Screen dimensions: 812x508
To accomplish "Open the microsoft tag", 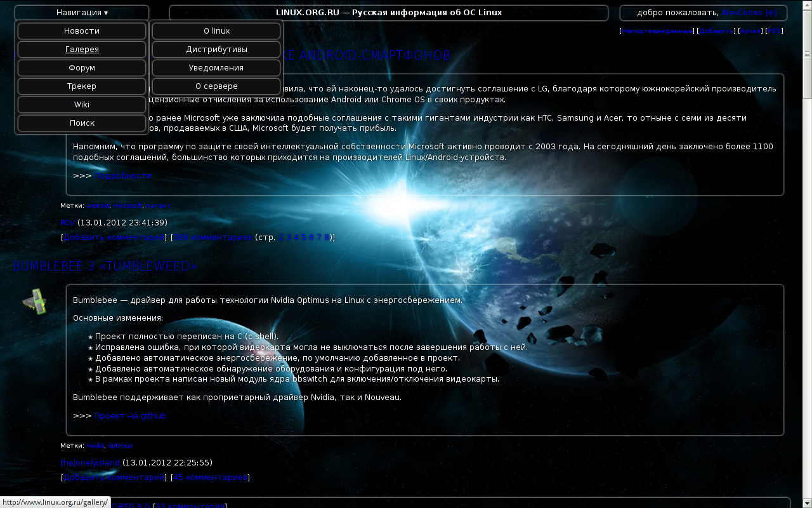I will point(128,206).
